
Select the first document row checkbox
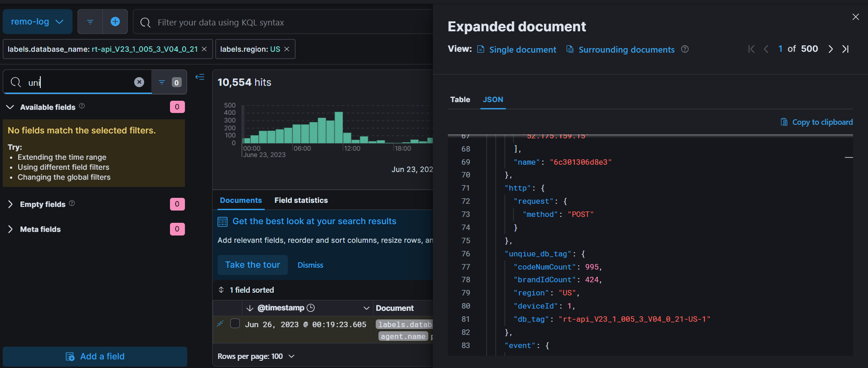(x=235, y=324)
